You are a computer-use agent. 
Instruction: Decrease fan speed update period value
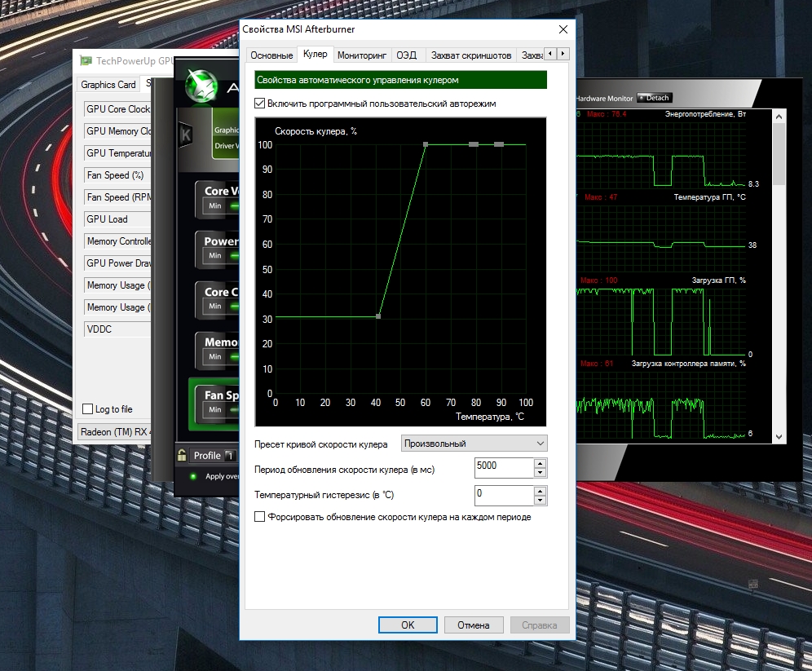541,472
